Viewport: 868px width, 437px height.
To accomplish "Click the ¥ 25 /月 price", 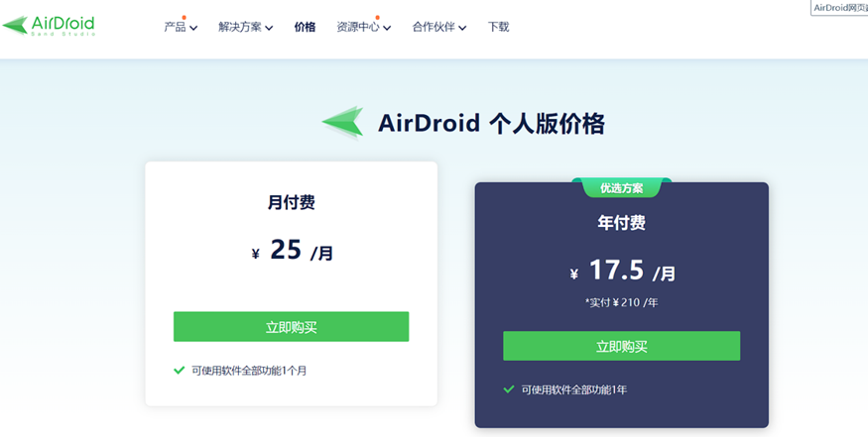I will [292, 251].
